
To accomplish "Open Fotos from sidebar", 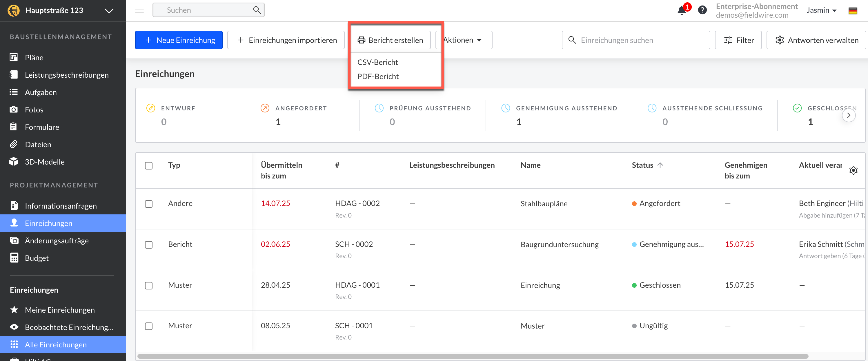I will (x=34, y=110).
